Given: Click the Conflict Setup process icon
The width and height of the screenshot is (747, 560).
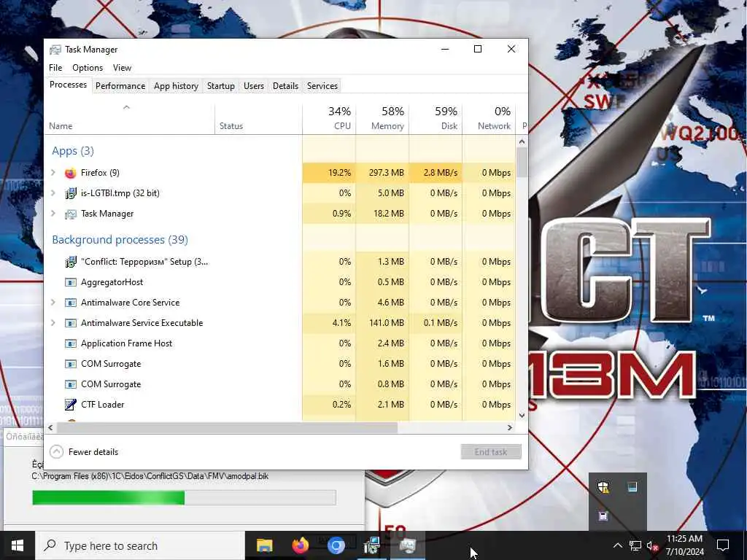Looking at the screenshot, I should point(71,262).
